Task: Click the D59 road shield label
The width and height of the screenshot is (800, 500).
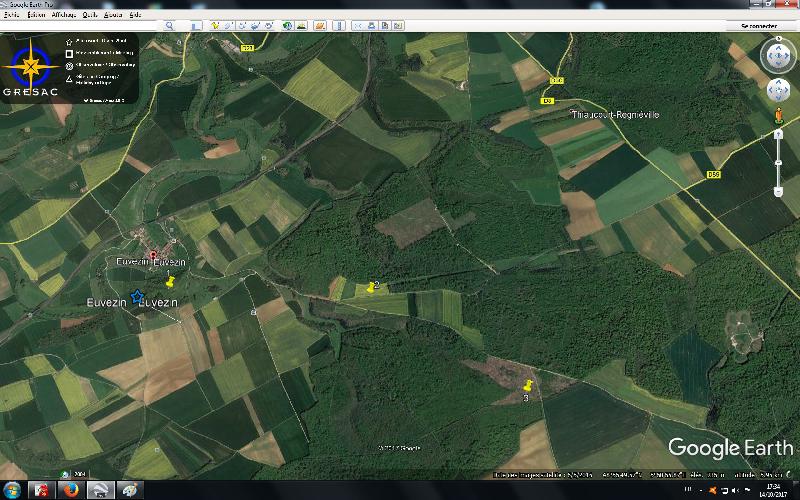Action: [713, 174]
